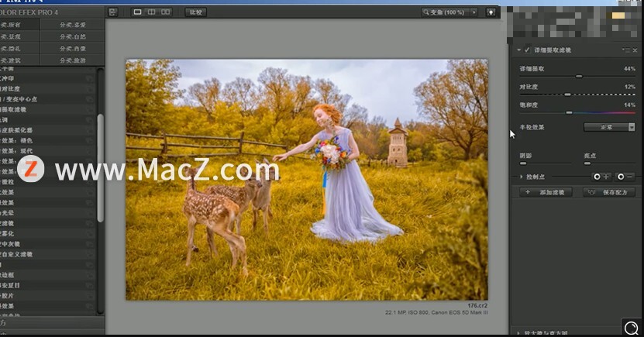Click the 阴影 shadows slider handle
This screenshot has width=644, height=337.
[x=523, y=163]
